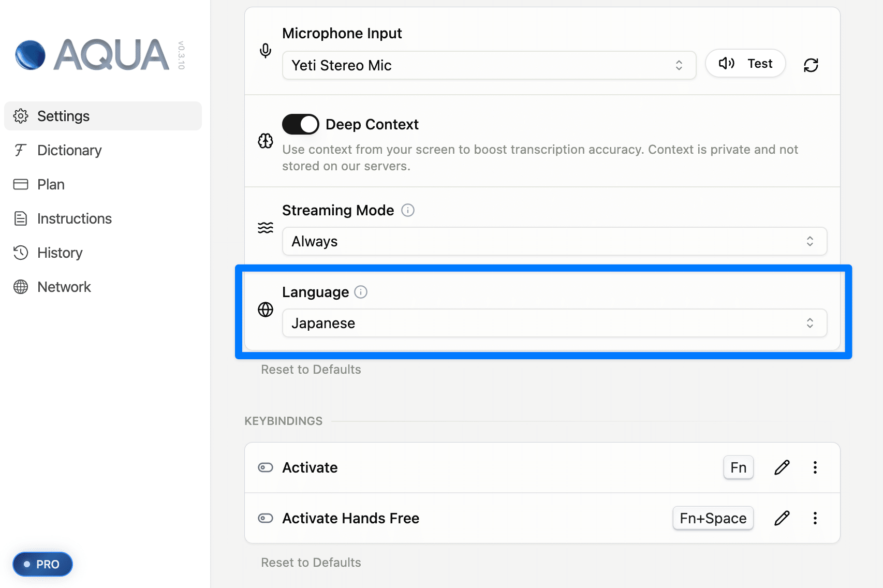
Task: Click the Fn+Space shortcut key badge
Action: pyautogui.click(x=713, y=518)
